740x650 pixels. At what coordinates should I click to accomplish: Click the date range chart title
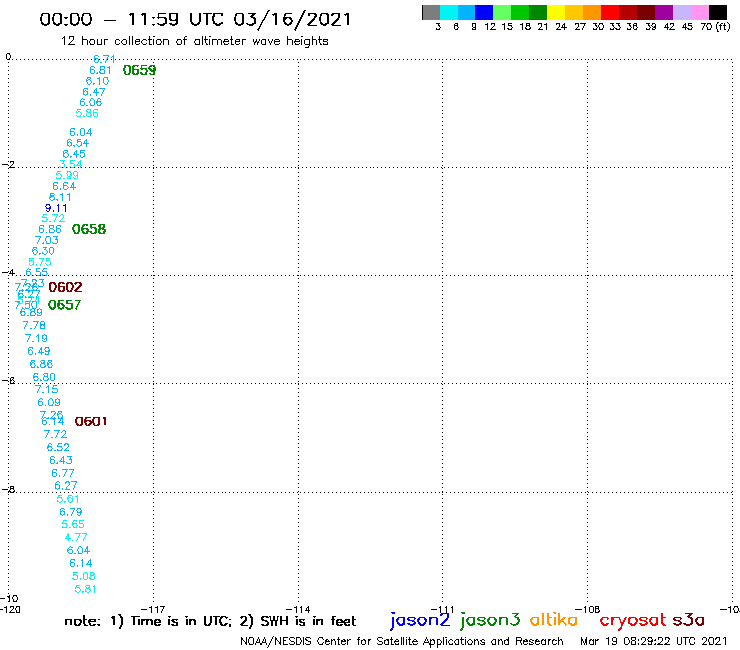click(195, 20)
